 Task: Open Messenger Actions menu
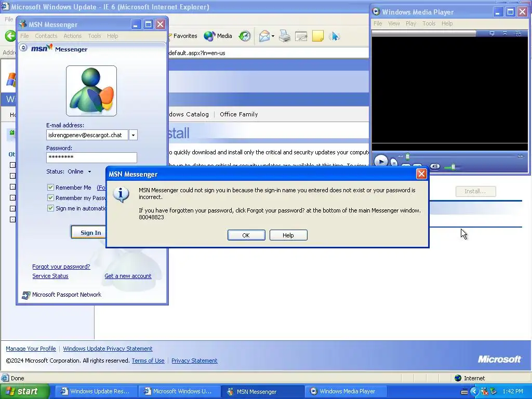[x=73, y=36]
